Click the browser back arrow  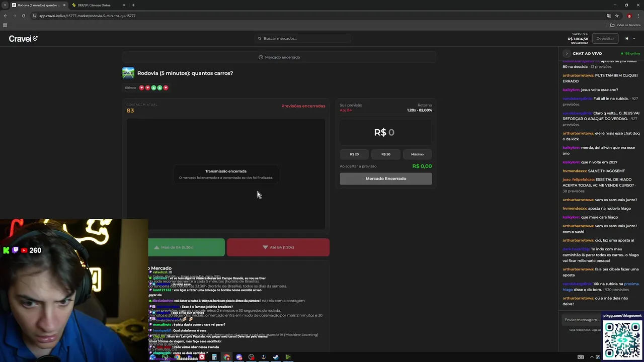[6, 16]
